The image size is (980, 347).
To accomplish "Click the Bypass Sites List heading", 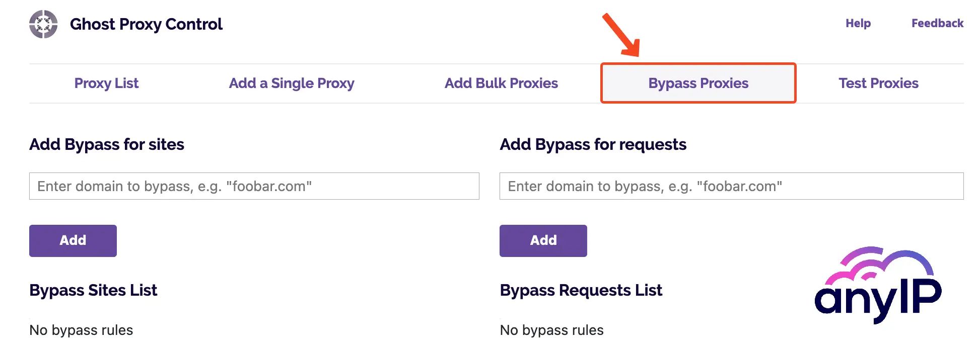I will [x=94, y=290].
